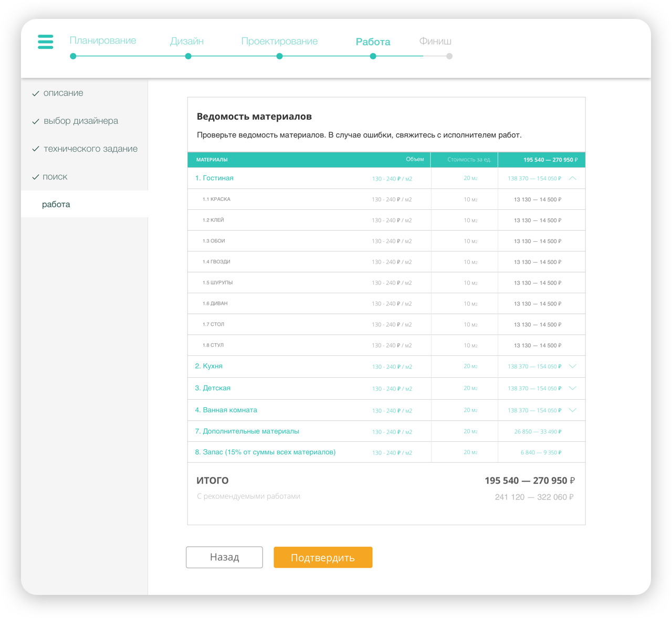Collapse the Гостиная section chevron

[573, 178]
